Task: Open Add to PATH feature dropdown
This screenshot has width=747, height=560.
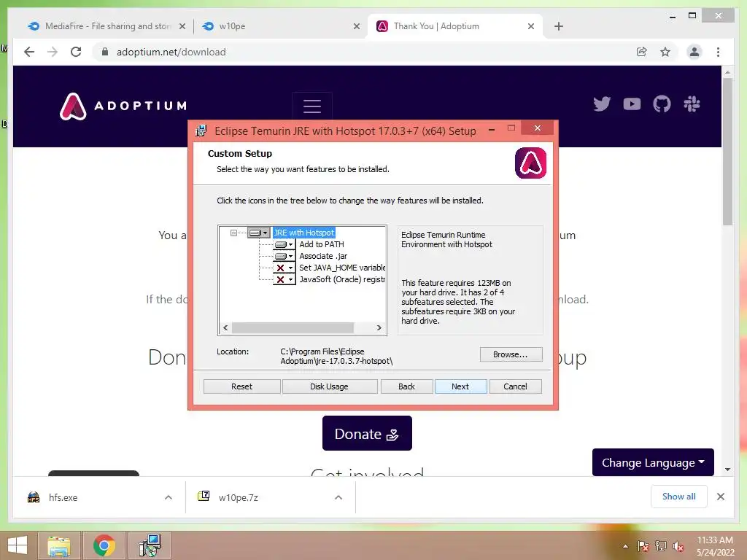Action: pyautogui.click(x=284, y=244)
